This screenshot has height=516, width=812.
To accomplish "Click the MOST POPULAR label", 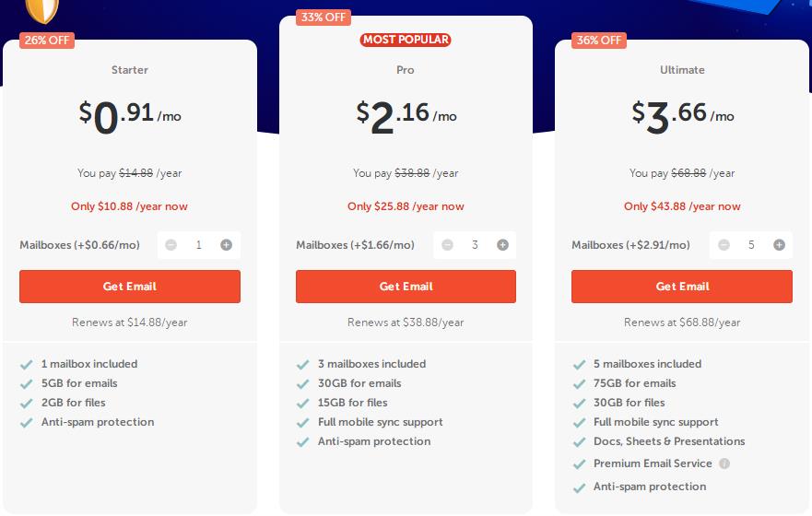I will [406, 40].
